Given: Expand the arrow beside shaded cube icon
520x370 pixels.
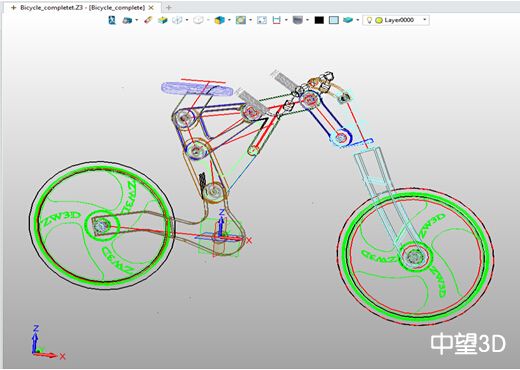Looking at the screenshot, I should [x=229, y=20].
